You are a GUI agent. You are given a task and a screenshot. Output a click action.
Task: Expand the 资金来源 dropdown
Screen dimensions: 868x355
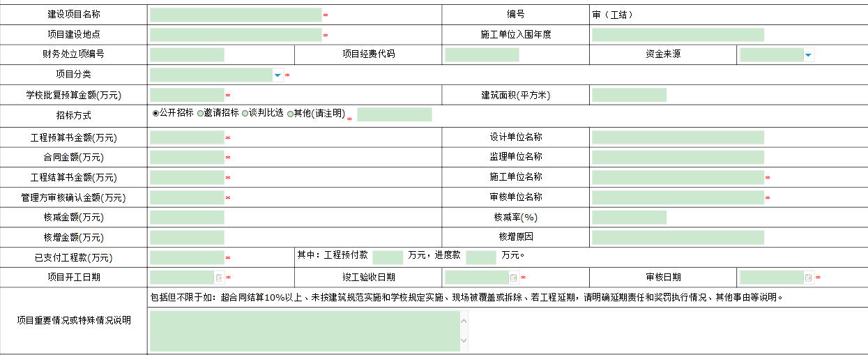(x=808, y=55)
